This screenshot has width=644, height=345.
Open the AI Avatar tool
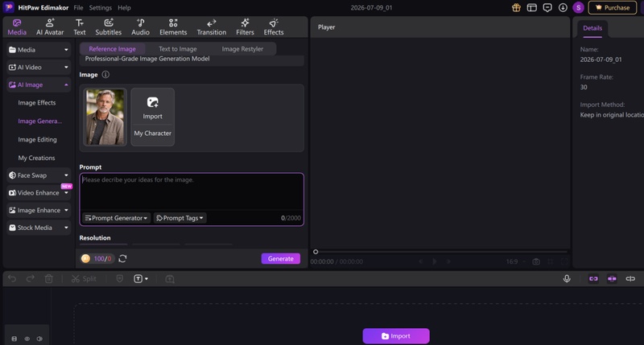click(x=50, y=27)
